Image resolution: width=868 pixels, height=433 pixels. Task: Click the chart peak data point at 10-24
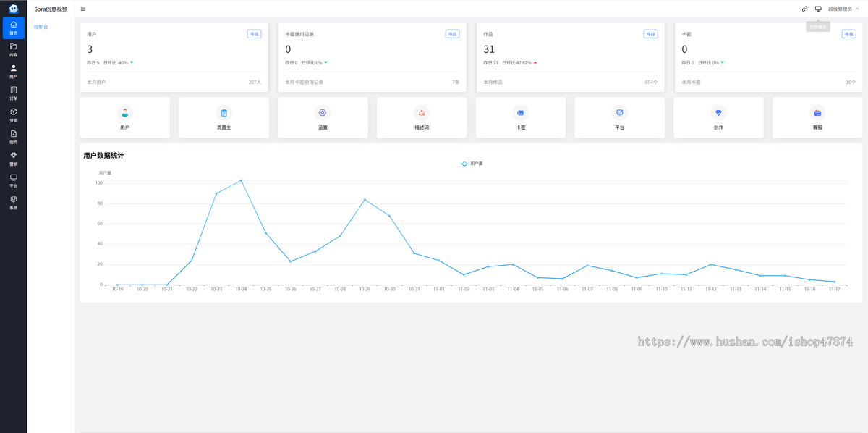241,180
